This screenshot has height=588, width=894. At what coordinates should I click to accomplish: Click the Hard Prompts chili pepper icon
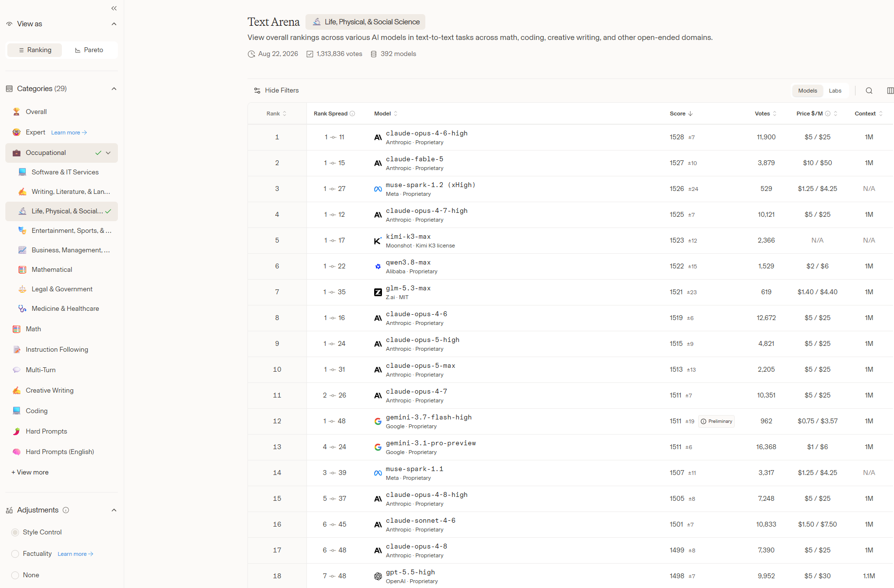(x=17, y=431)
